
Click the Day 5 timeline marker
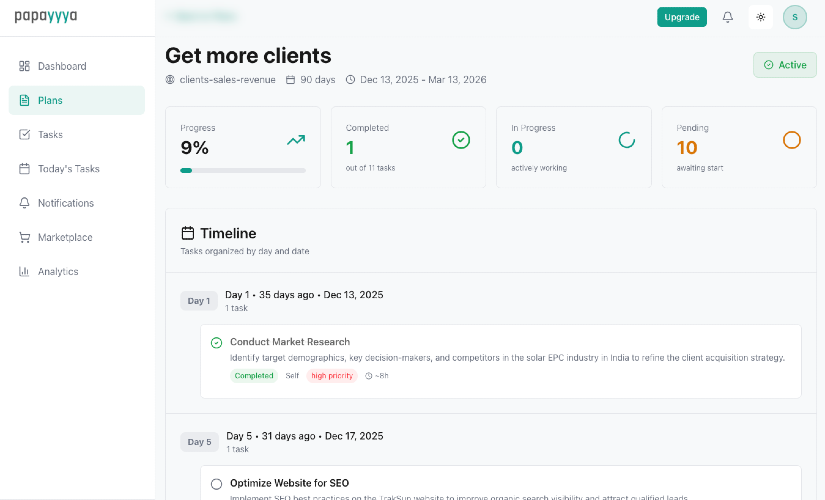coord(199,442)
